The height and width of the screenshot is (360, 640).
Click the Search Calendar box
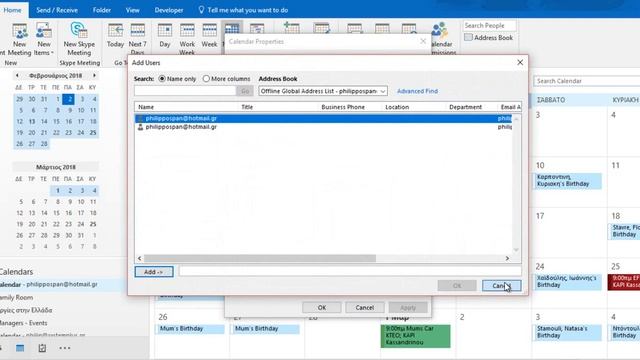pos(587,81)
